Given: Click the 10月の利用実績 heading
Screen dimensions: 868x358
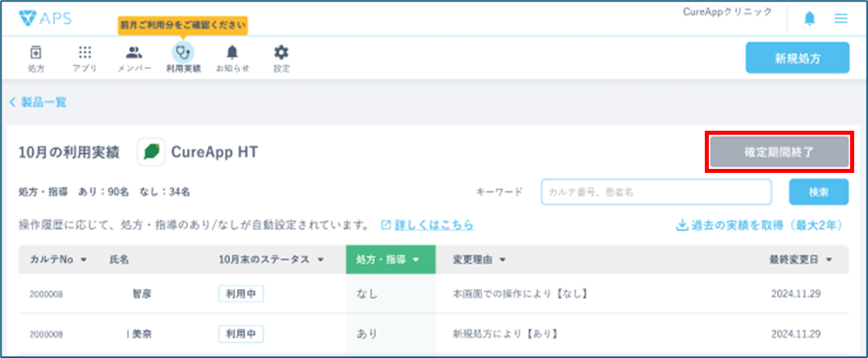Looking at the screenshot, I should [x=69, y=152].
